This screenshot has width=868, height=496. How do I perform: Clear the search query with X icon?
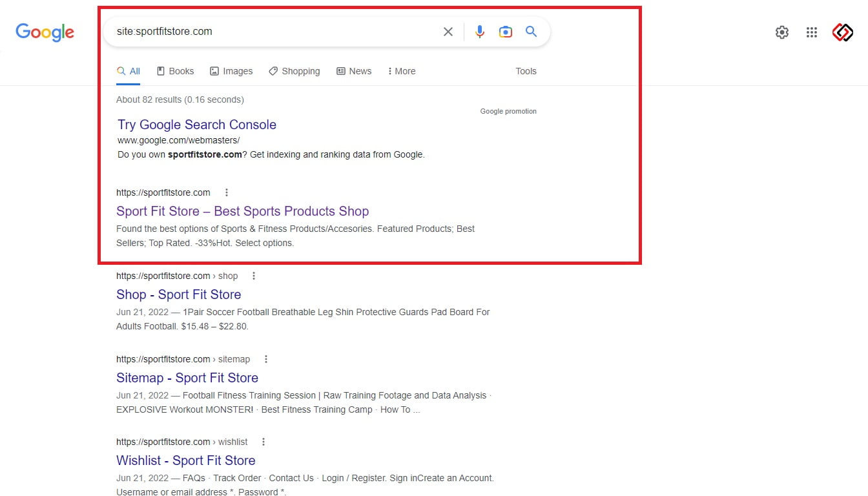click(x=448, y=32)
